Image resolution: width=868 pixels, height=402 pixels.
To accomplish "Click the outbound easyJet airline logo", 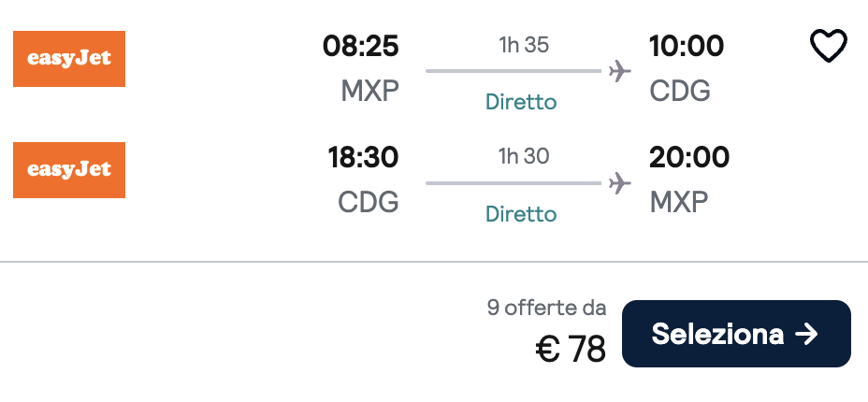I will tap(69, 59).
